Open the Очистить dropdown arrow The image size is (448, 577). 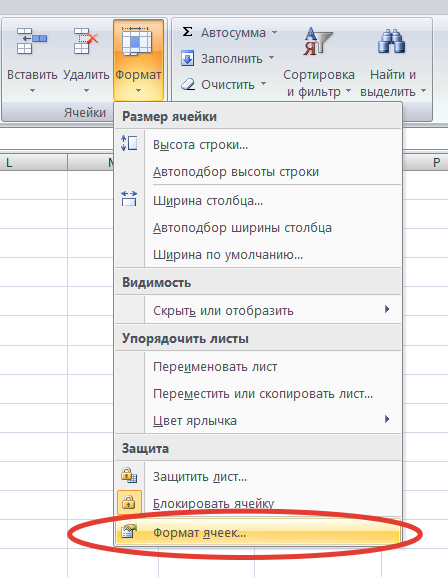(x=264, y=84)
